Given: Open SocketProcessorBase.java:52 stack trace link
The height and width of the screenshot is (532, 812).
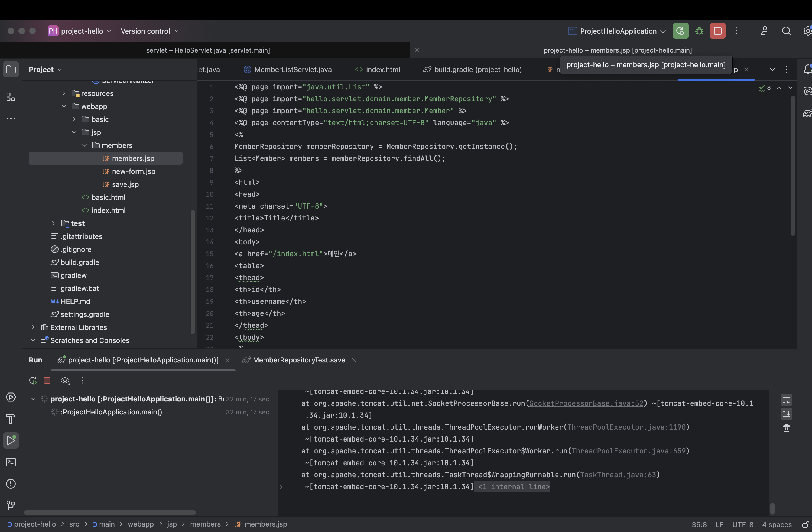Looking at the screenshot, I should coord(586,403).
